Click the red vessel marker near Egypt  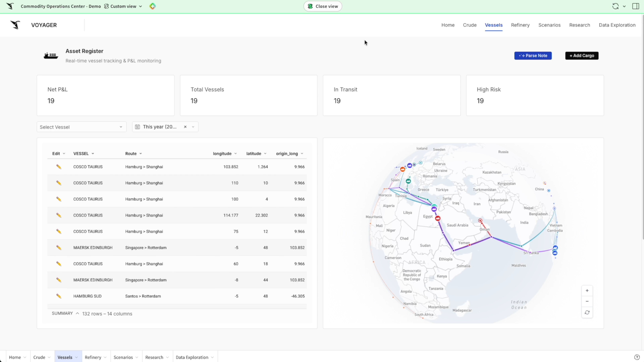[x=438, y=218]
